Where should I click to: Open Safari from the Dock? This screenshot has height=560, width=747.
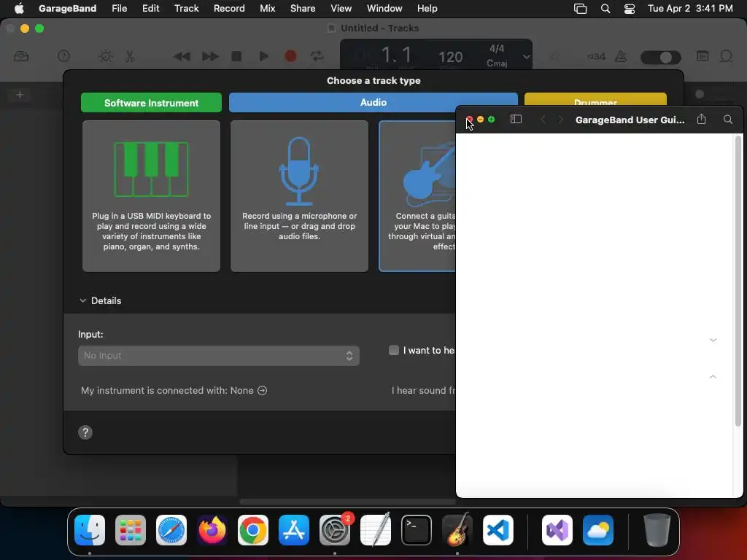click(x=171, y=530)
